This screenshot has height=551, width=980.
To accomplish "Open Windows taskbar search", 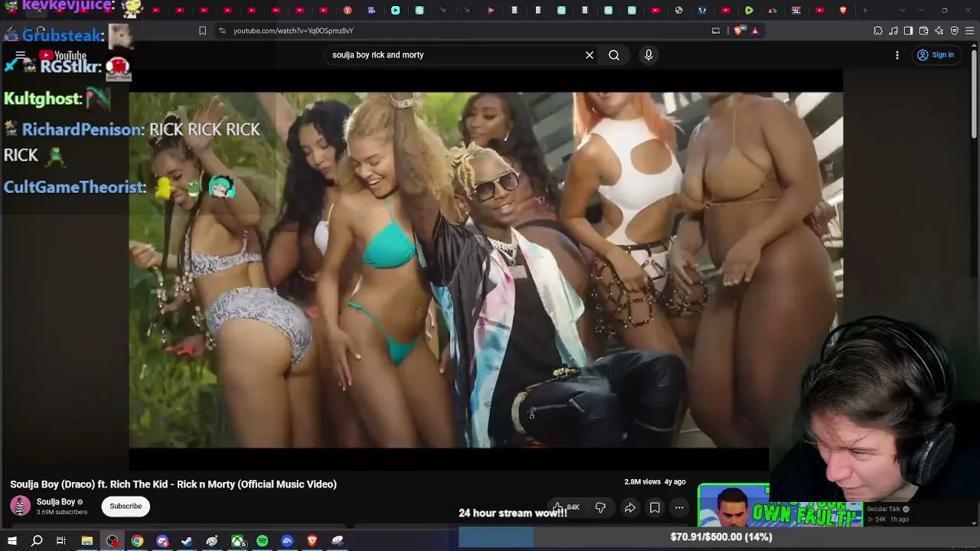I will (x=37, y=541).
